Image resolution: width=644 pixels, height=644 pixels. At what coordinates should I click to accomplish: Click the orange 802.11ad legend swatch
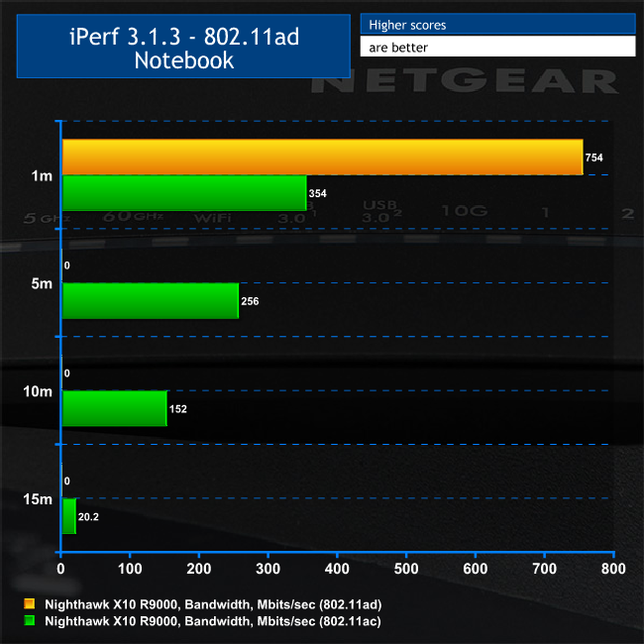[x=28, y=602]
